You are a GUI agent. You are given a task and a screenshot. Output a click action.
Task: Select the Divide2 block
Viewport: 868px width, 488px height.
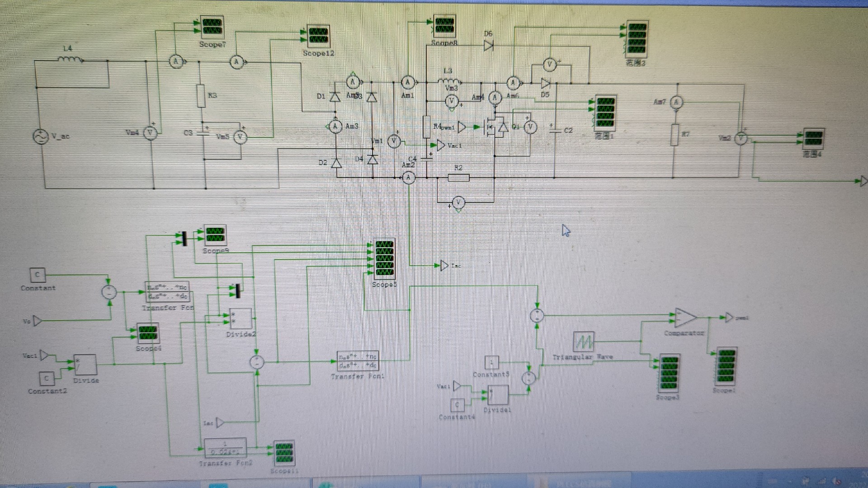[x=241, y=319]
